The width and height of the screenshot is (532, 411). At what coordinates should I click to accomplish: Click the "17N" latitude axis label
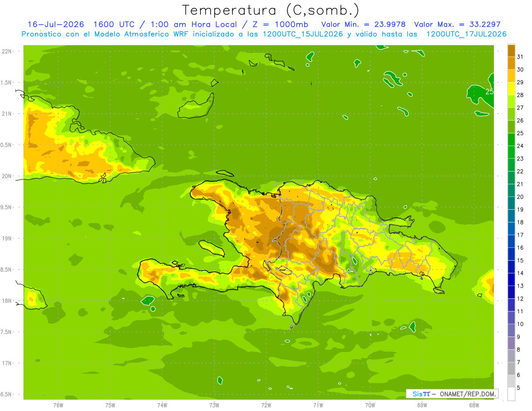7,363
